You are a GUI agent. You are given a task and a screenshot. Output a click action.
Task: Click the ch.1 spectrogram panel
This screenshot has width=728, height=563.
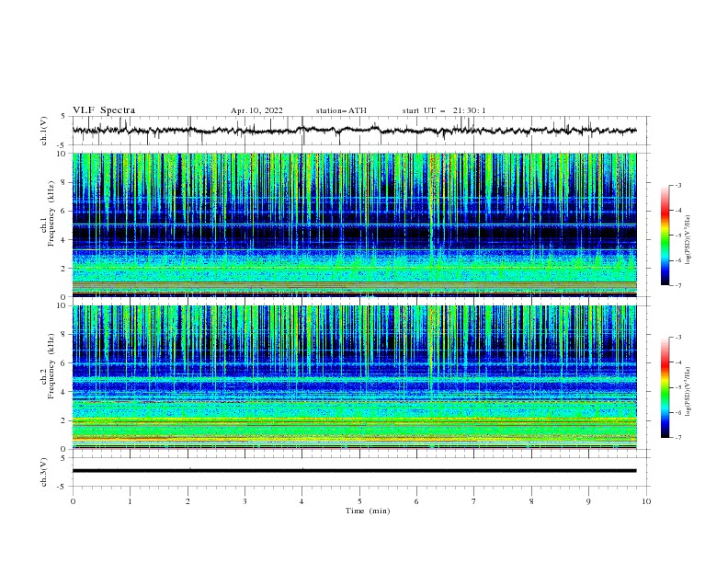click(355, 224)
